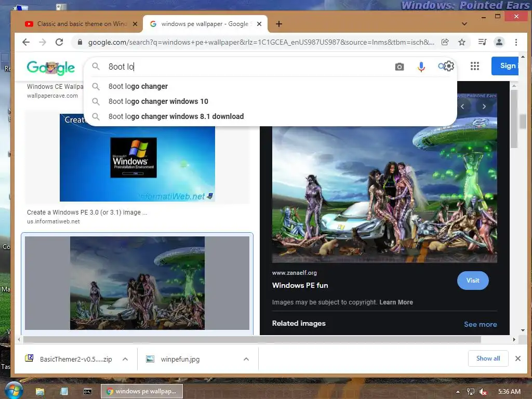
Task: Open Command Prompt taskbar icon
Action: click(x=87, y=392)
